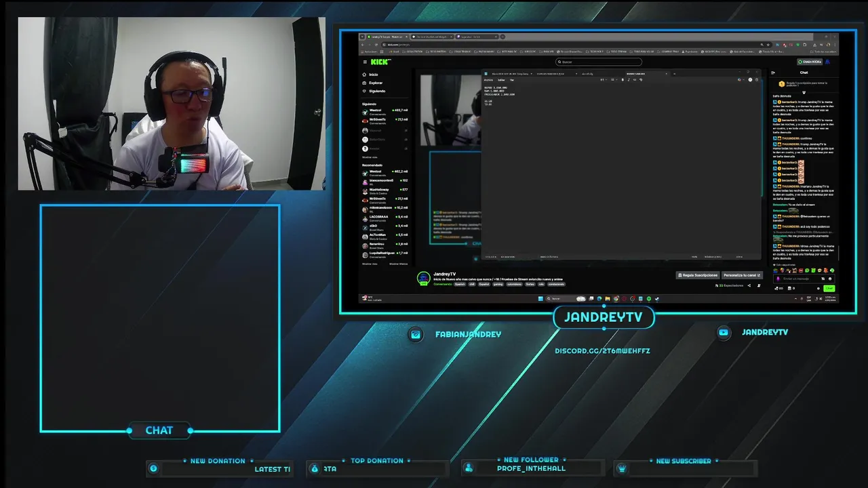The height and width of the screenshot is (488, 868).
Task: Select the gaming stream tag
Action: [x=498, y=284]
